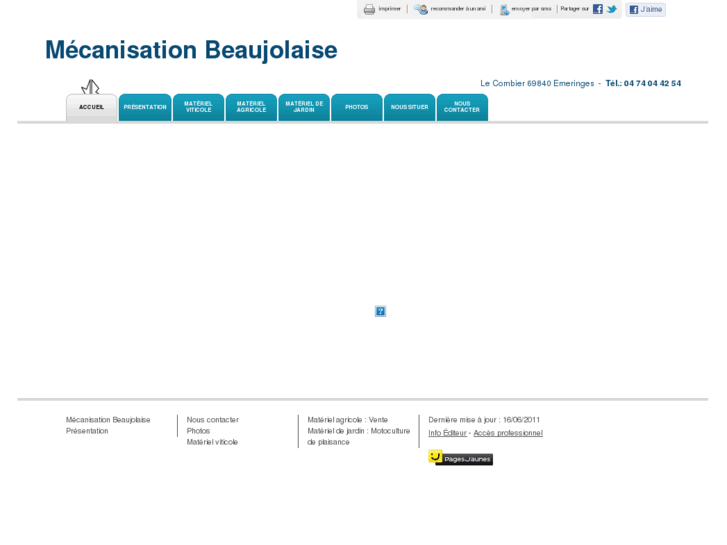Click envoyer par sms link
The image size is (727, 545).
(x=531, y=9)
